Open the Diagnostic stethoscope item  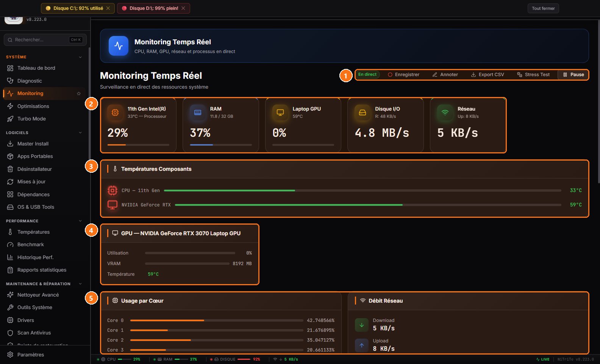pyautogui.click(x=10, y=81)
